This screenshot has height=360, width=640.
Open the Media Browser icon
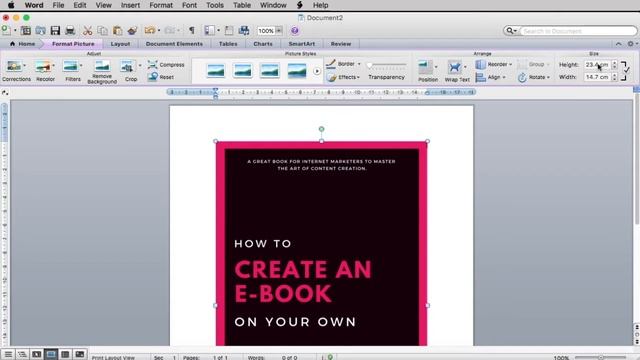point(244,30)
